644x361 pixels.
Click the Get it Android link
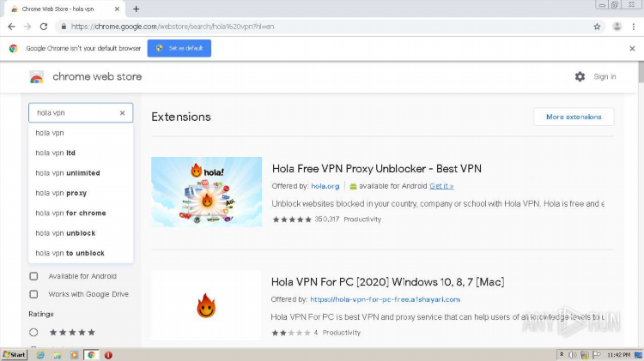441,186
